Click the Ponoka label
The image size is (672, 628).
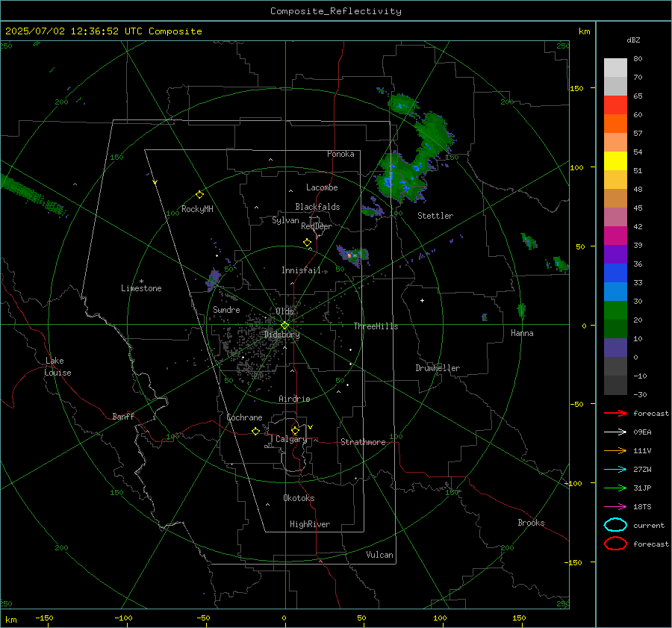pos(340,154)
